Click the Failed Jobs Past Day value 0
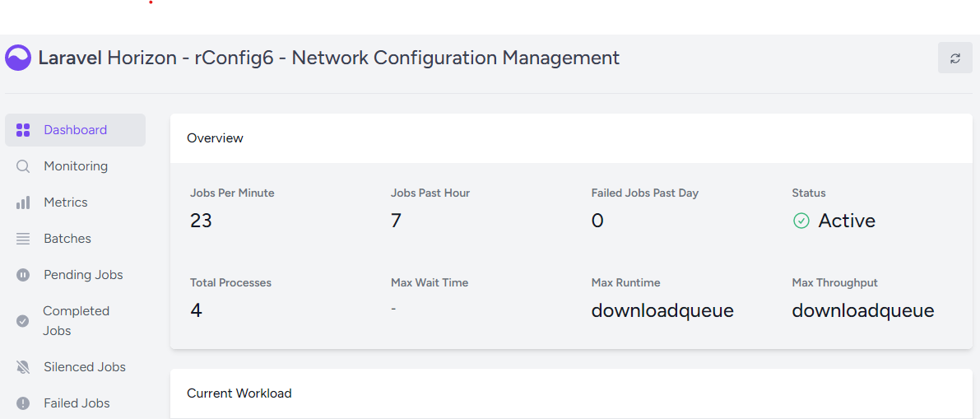This screenshot has width=980, height=419. click(x=597, y=221)
